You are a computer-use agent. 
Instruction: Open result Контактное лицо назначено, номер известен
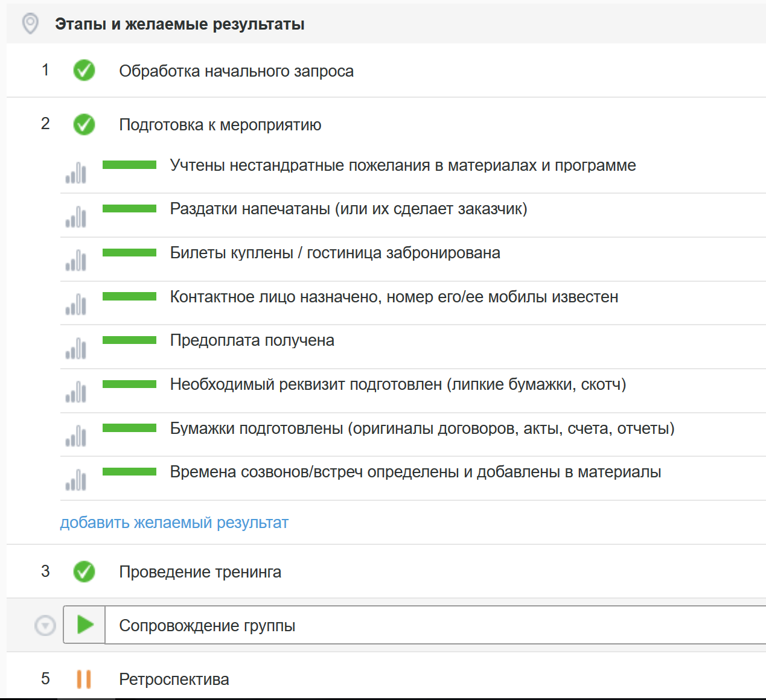coord(394,297)
